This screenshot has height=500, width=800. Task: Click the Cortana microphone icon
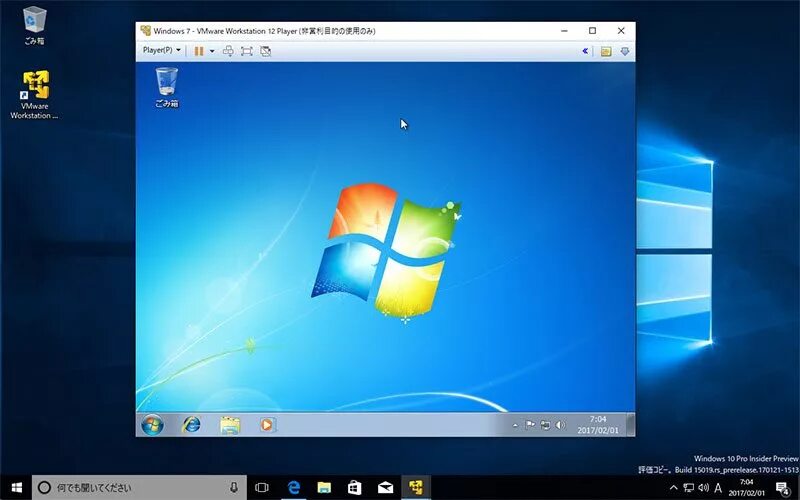pyautogui.click(x=234, y=488)
